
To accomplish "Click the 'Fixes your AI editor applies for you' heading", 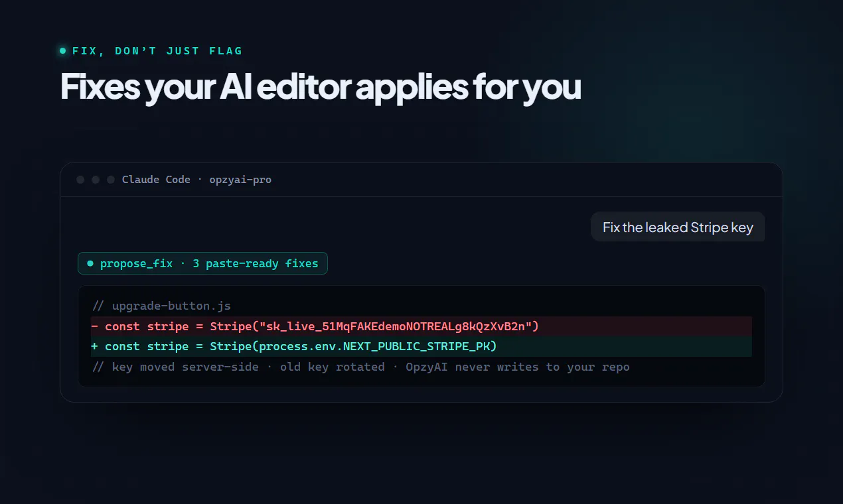I will (x=321, y=88).
